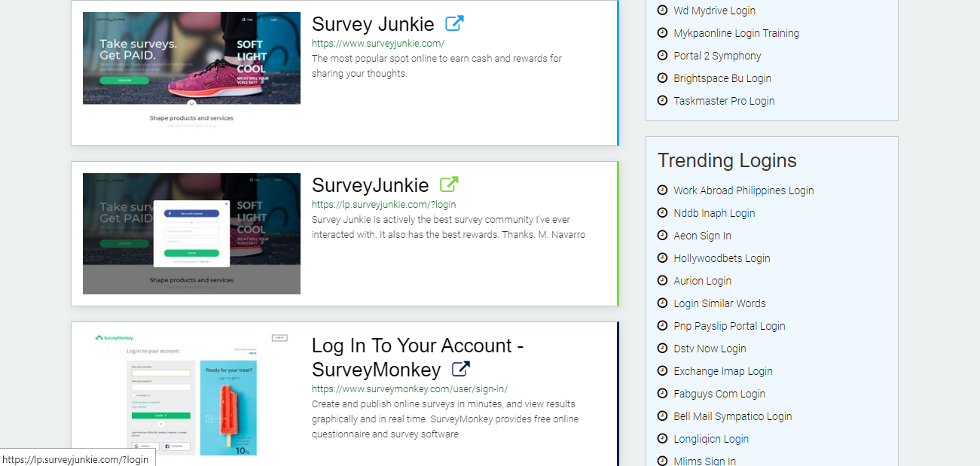Click description starting 'The most popular spot online'
Viewport: 980px width, 466px height.
pyautogui.click(x=437, y=66)
